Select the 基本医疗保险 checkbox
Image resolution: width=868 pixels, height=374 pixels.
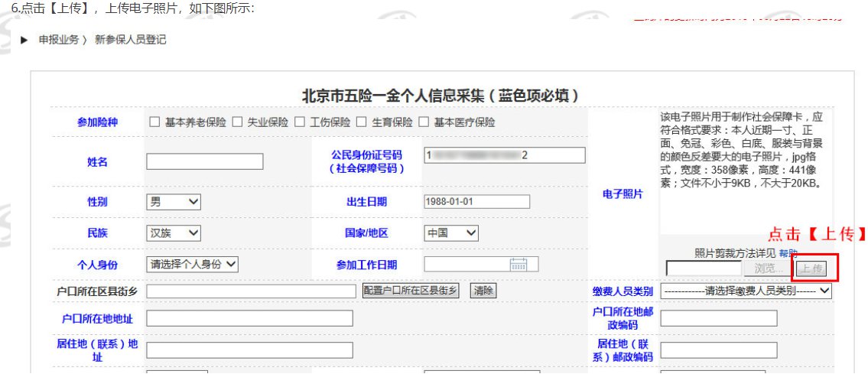(x=424, y=122)
